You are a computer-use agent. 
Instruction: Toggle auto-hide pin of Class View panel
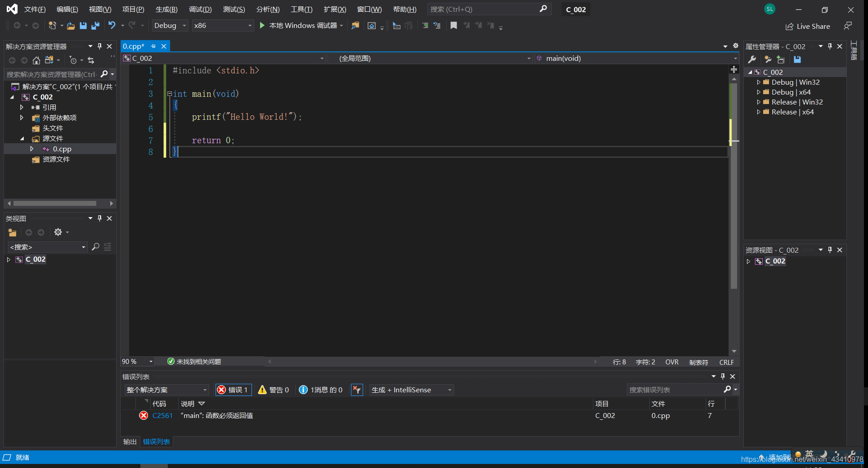coord(100,218)
